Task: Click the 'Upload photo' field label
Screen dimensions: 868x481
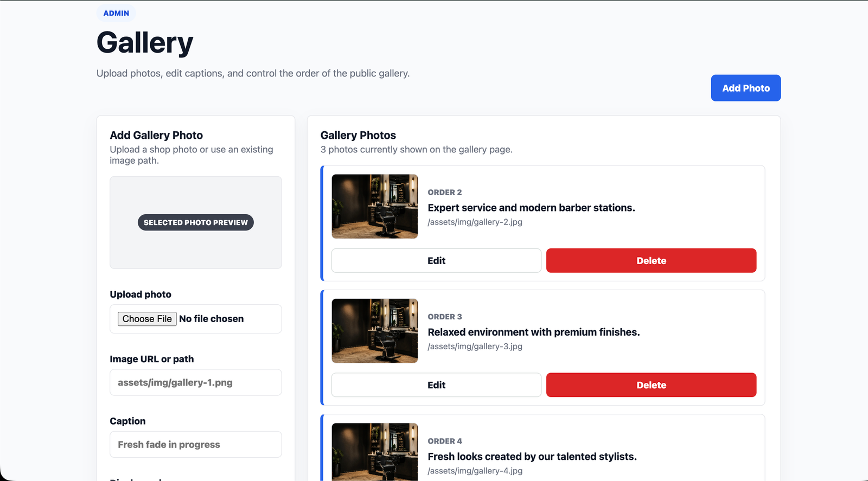Action: tap(141, 294)
